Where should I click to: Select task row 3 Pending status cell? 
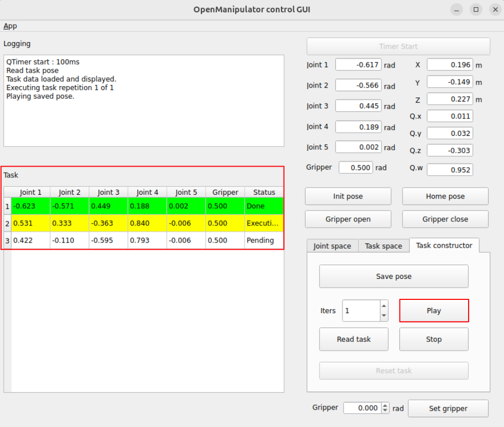[x=264, y=240]
